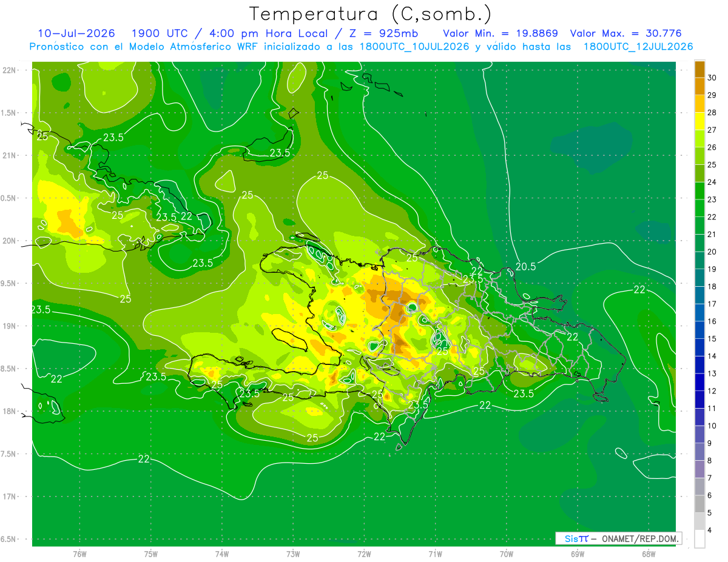Click the valid-until time "1800UTC_12JUL2026"

click(638, 47)
